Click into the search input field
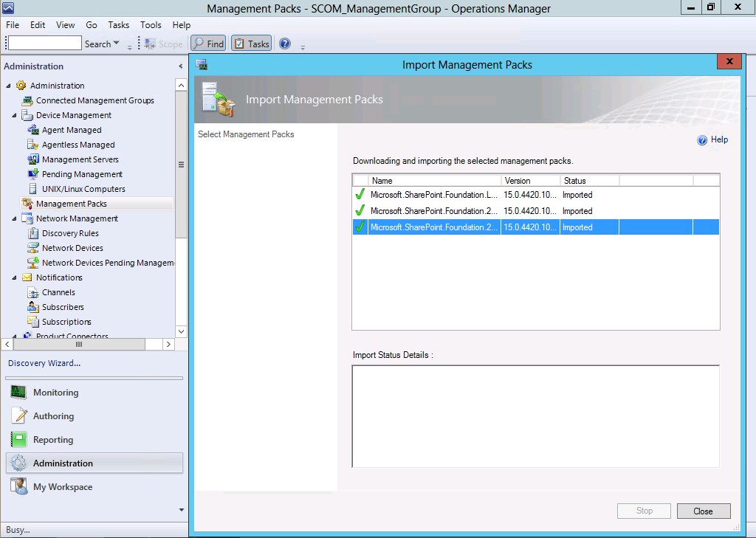This screenshot has width=756, height=538. tap(45, 44)
